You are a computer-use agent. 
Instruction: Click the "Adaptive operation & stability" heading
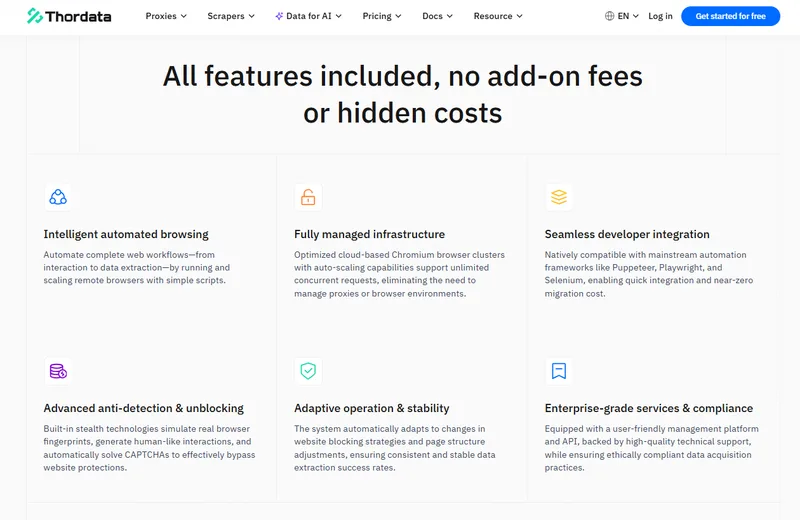pos(372,408)
